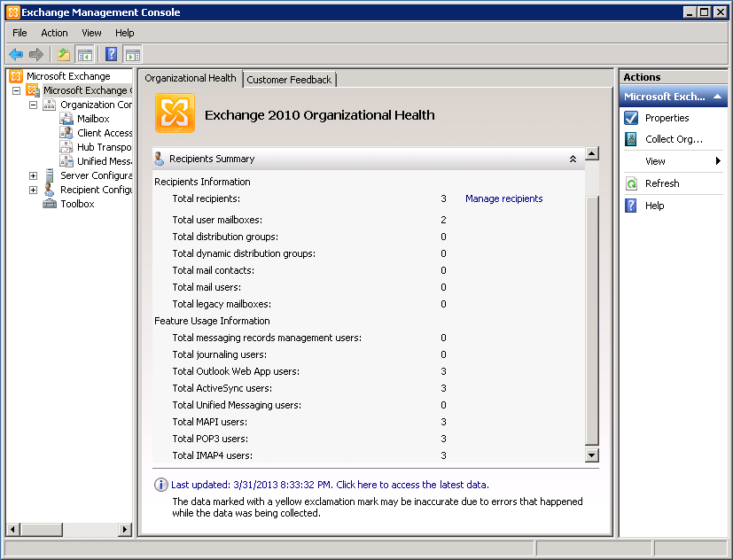Click the Toolbox node icon
Image resolution: width=733 pixels, height=560 pixels.
coord(50,204)
